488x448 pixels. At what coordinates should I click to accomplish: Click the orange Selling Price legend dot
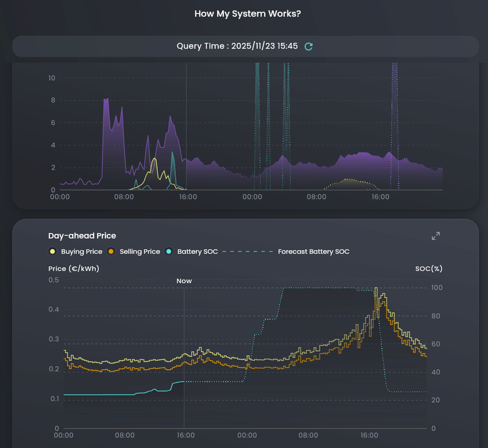pyautogui.click(x=111, y=251)
